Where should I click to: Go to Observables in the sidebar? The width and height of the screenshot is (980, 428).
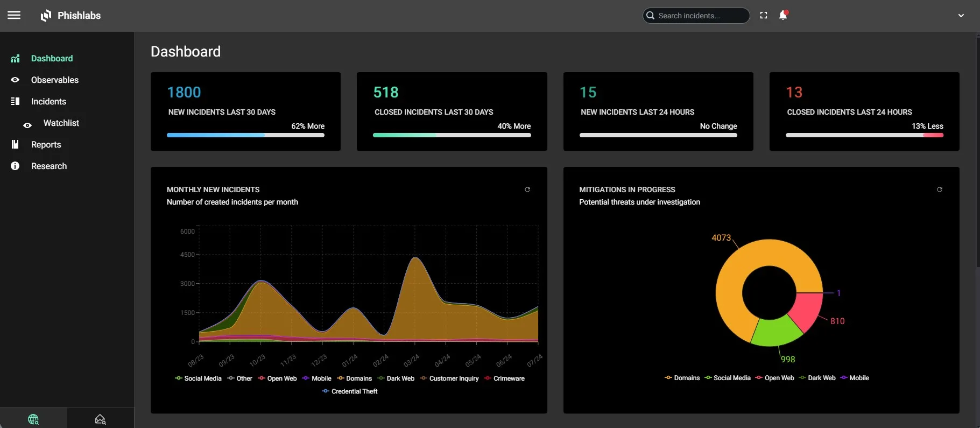coord(54,80)
